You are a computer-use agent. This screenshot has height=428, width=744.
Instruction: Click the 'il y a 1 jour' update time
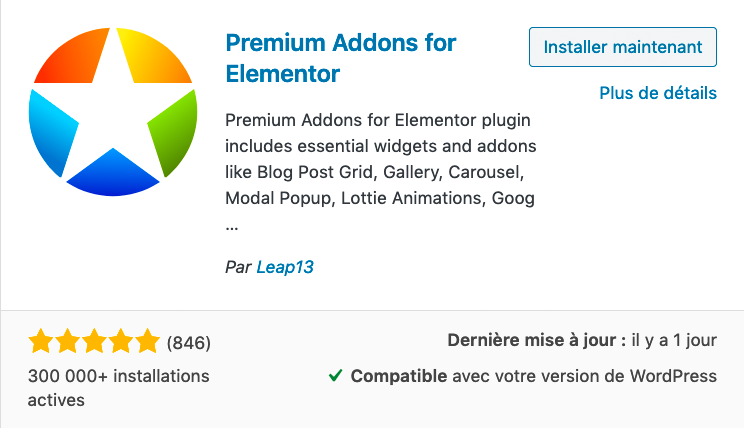(674, 340)
